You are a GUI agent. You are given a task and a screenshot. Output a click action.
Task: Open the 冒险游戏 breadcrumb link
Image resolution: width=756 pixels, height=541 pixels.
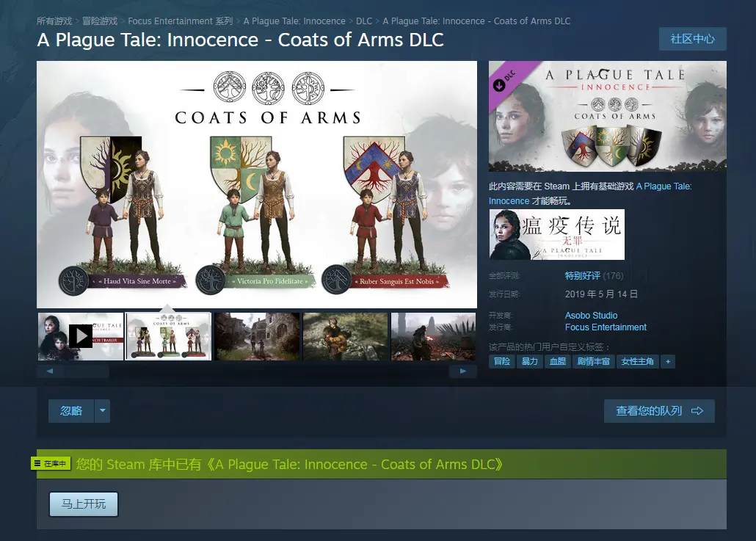click(x=100, y=21)
